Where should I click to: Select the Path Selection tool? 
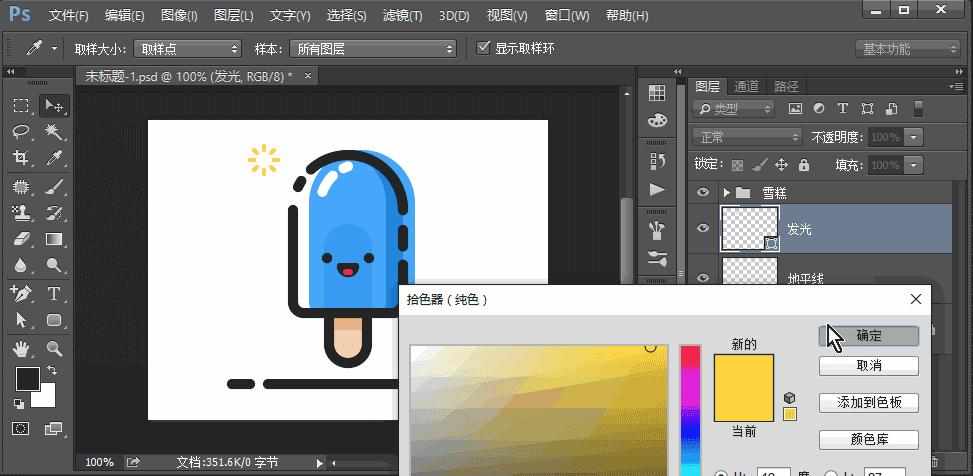(x=22, y=320)
